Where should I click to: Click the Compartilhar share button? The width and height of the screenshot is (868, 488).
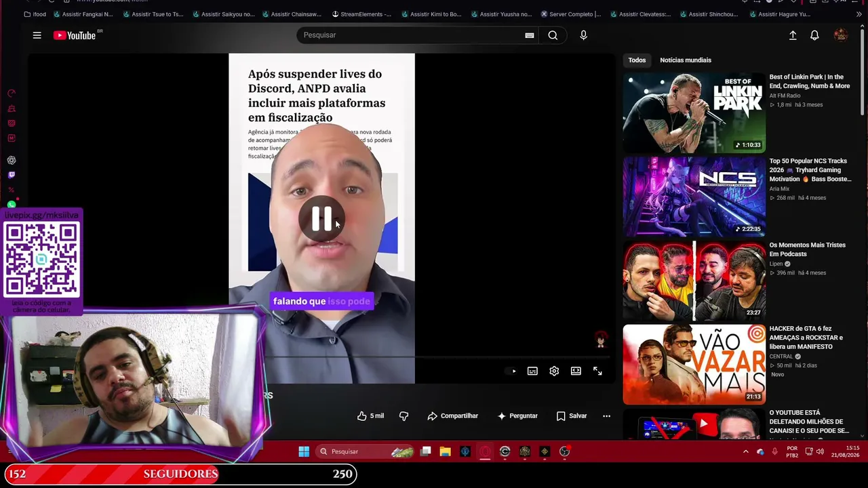pos(452,416)
